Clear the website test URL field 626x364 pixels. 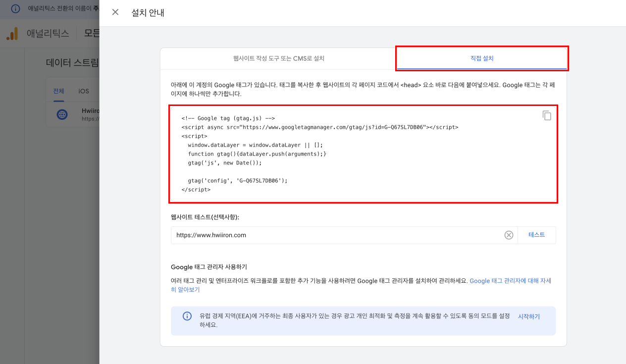click(509, 235)
